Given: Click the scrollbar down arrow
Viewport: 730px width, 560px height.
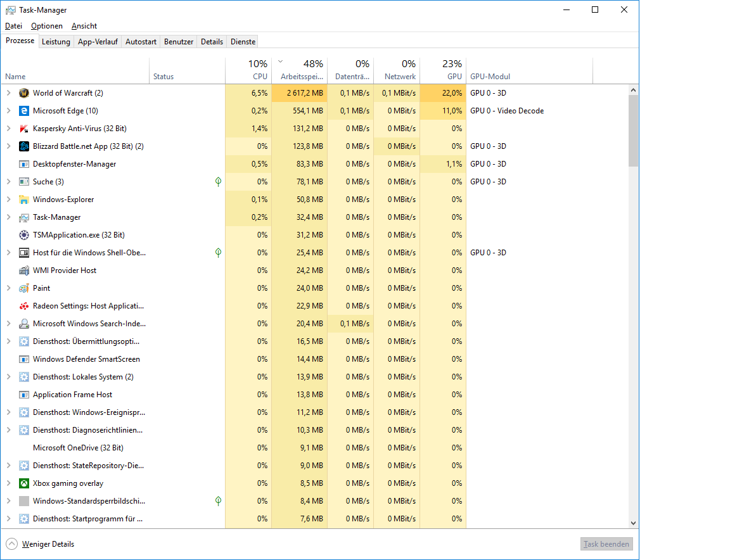Looking at the screenshot, I should (633, 523).
